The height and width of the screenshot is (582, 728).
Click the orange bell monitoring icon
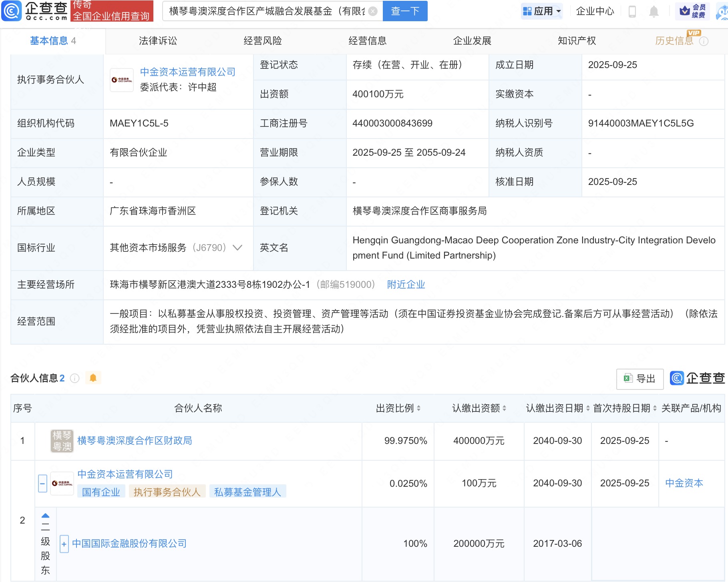pos(93,378)
